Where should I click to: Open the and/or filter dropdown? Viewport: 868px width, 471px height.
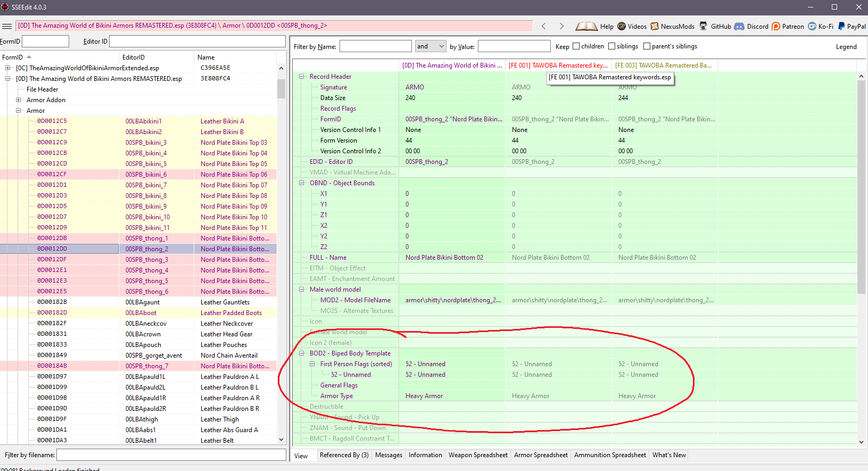430,46
